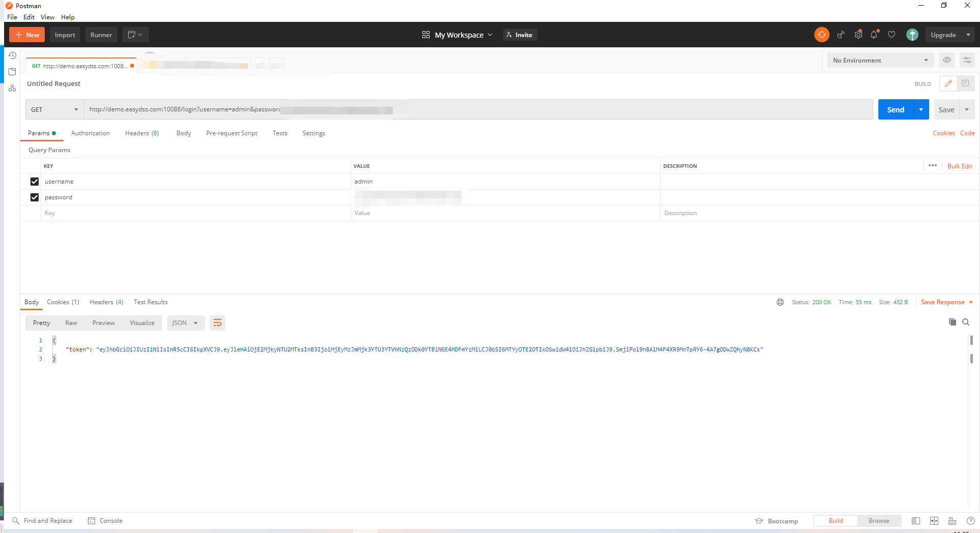Open the JSON format dropdown
The height and width of the screenshot is (533, 980).
tap(186, 323)
